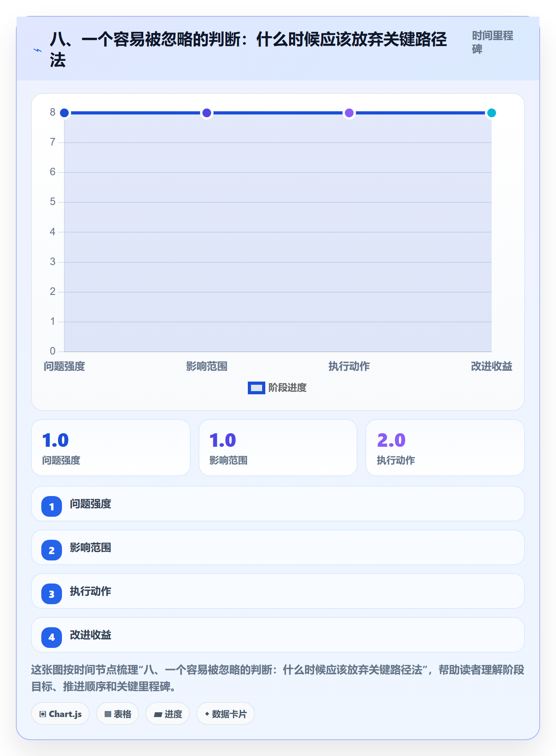This screenshot has height=756, width=556.
Task: Click the 阶段进度 legend label
Action: click(288, 388)
